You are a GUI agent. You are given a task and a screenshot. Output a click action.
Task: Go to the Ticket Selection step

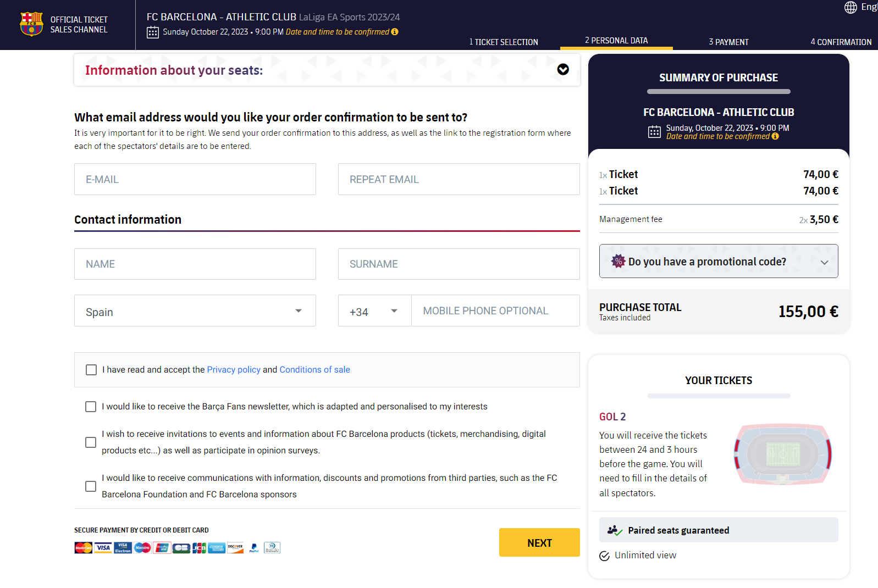click(x=504, y=42)
